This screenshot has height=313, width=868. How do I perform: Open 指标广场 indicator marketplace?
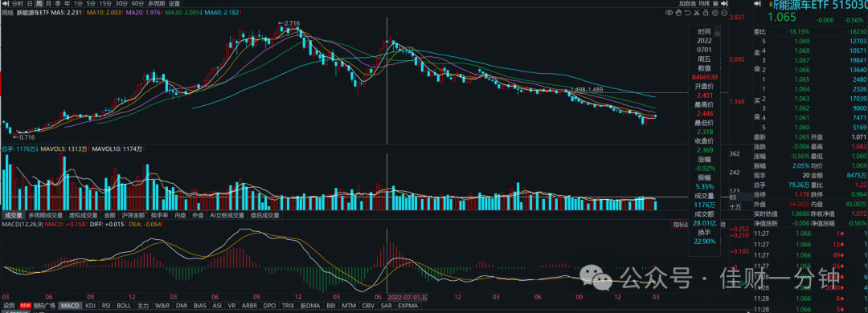point(43,305)
